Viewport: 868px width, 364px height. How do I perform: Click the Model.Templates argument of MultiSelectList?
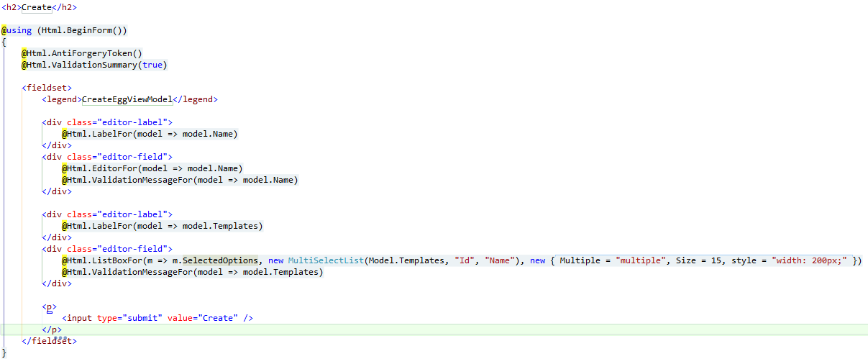[x=407, y=260]
